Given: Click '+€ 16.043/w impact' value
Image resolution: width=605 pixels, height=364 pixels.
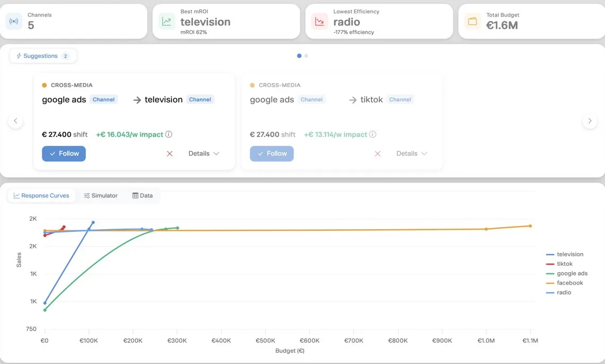Looking at the screenshot, I should coord(129,134).
